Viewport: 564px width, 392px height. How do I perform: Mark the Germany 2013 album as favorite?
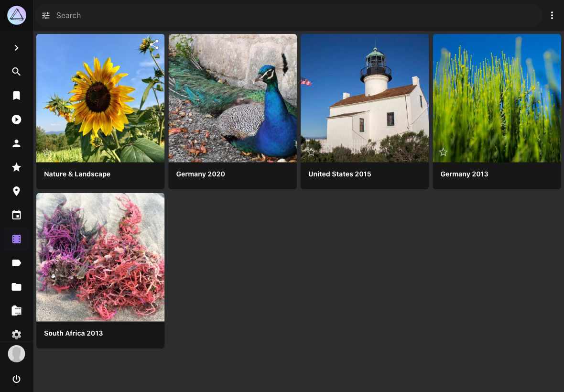443,152
